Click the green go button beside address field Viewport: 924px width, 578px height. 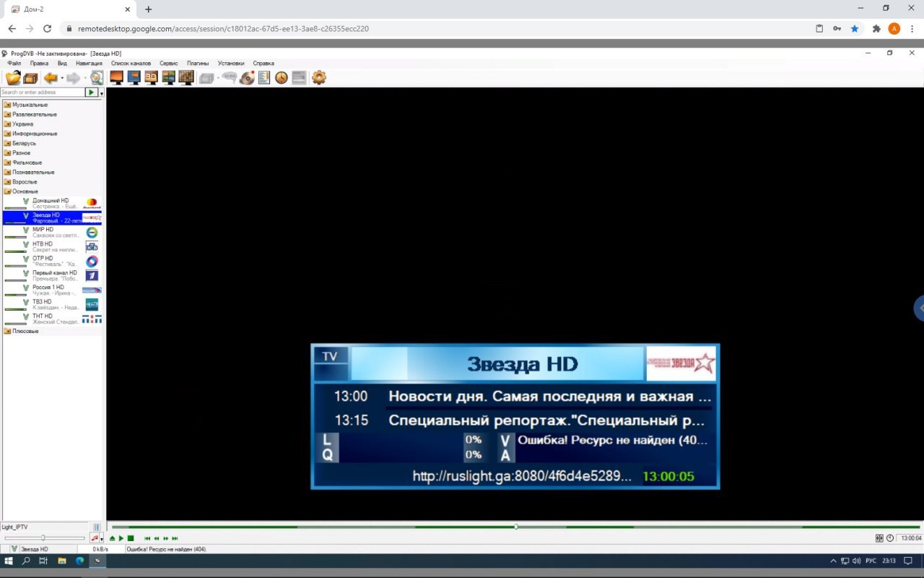pos(92,92)
